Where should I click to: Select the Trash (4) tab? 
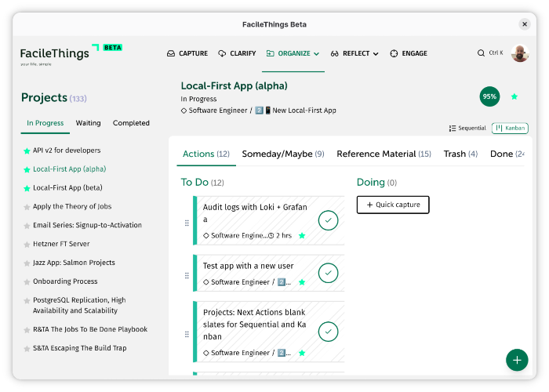tap(460, 154)
